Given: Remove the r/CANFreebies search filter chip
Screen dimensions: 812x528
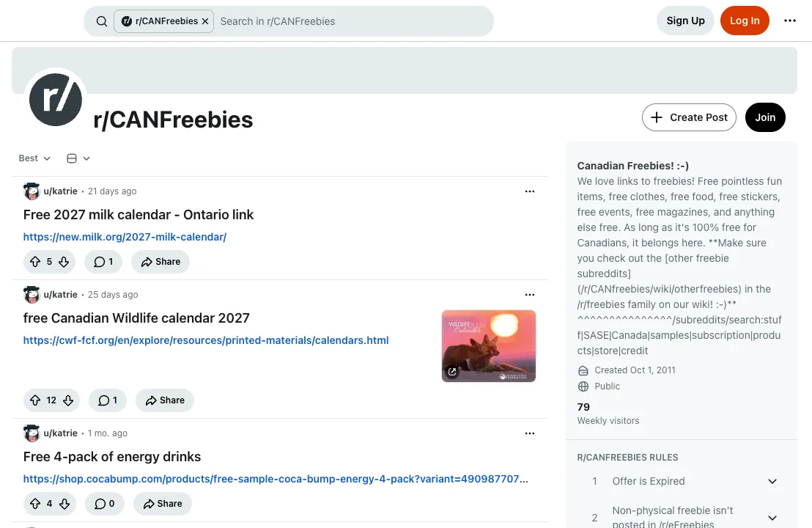Looking at the screenshot, I should [205, 21].
